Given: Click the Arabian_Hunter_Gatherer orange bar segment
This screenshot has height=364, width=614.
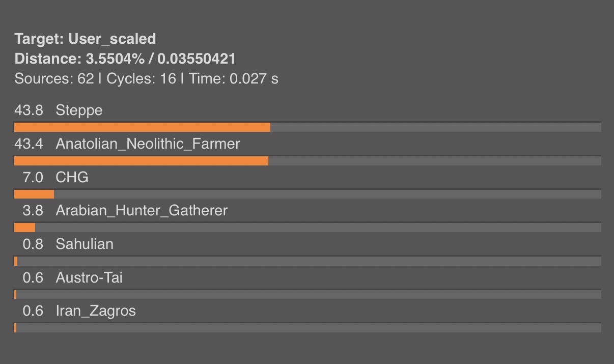Looking at the screenshot, I should (24, 228).
